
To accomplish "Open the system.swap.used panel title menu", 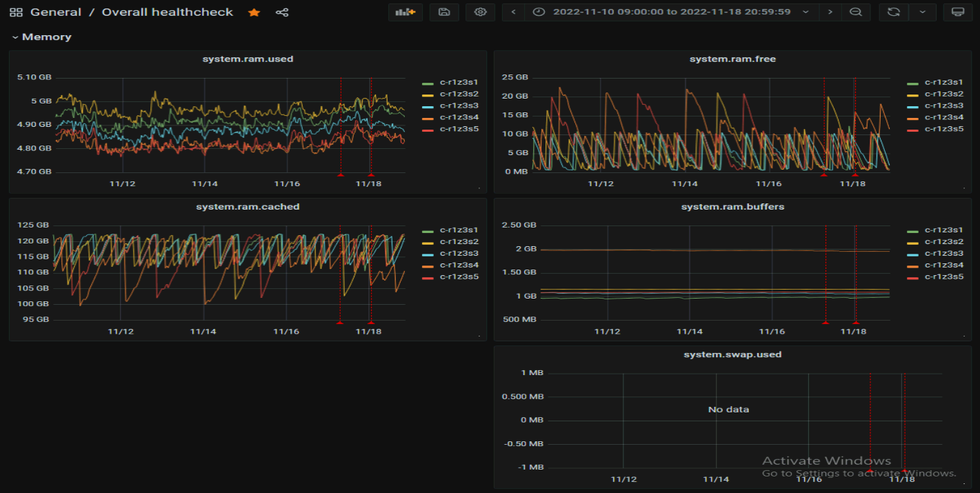I will [x=732, y=354].
